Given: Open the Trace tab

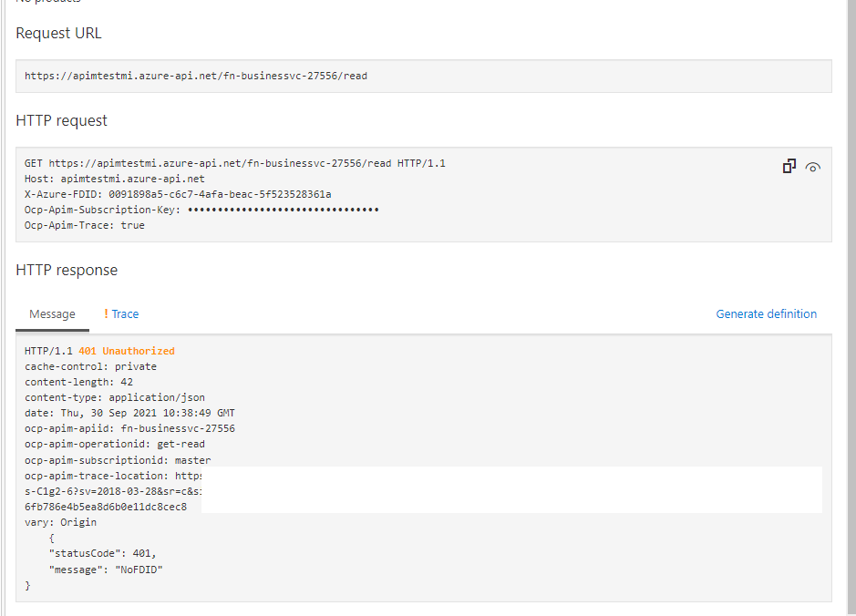Looking at the screenshot, I should click(x=125, y=314).
